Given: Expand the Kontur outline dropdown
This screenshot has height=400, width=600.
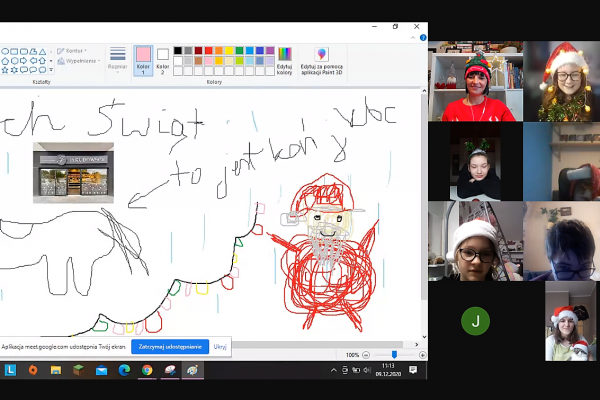Looking at the screenshot, I should (74, 50).
